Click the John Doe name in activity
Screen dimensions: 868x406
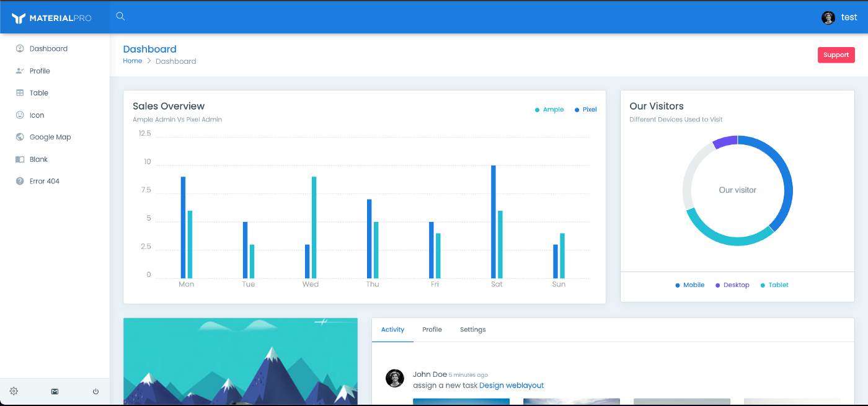point(430,374)
